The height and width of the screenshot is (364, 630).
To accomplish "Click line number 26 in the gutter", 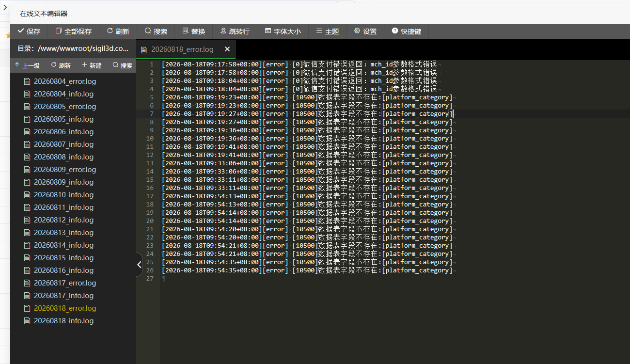I will point(150,270).
